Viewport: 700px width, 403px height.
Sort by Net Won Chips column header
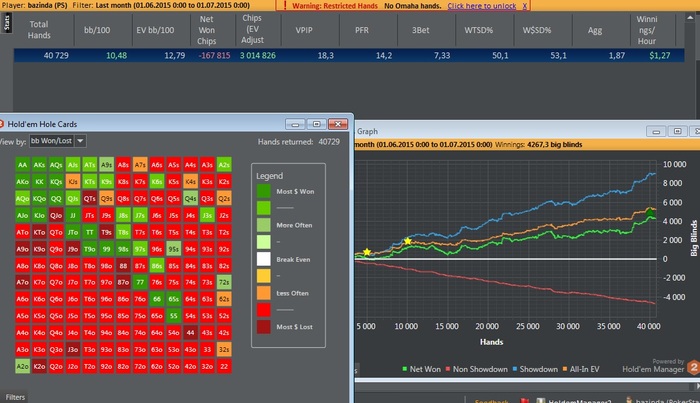click(x=206, y=30)
